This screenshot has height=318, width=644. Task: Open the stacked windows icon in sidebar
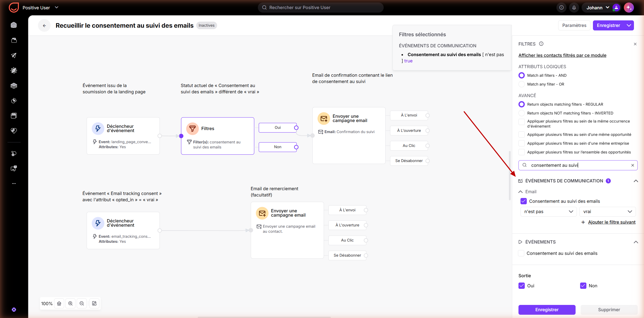14,115
